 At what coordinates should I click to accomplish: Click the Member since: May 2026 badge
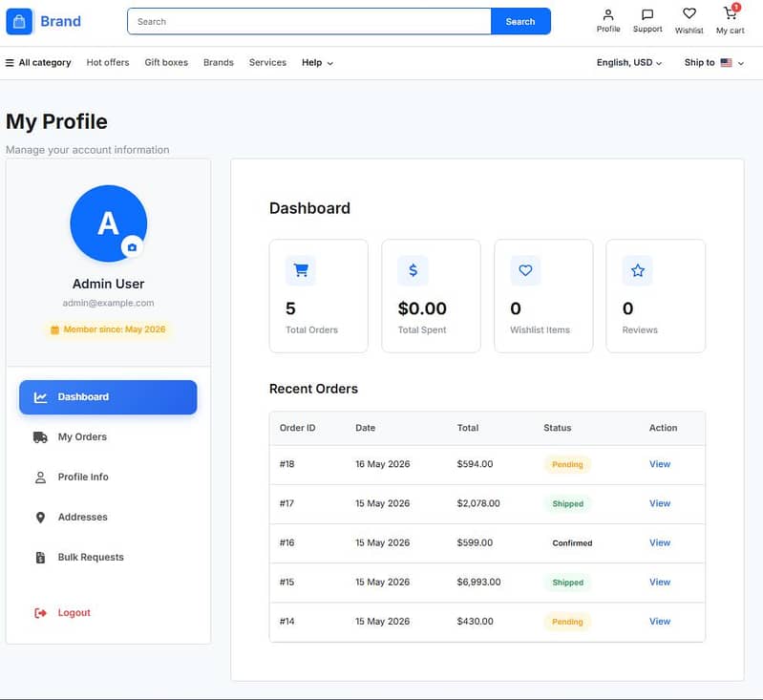pos(108,329)
